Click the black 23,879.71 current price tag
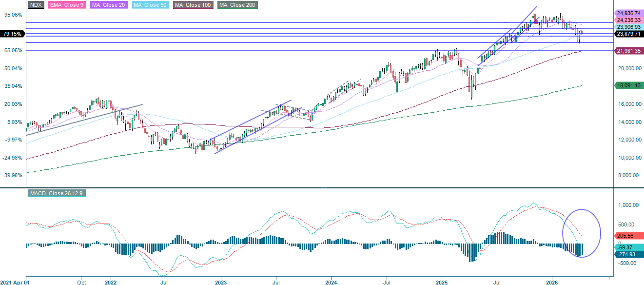The height and width of the screenshot is (285, 644). point(629,34)
